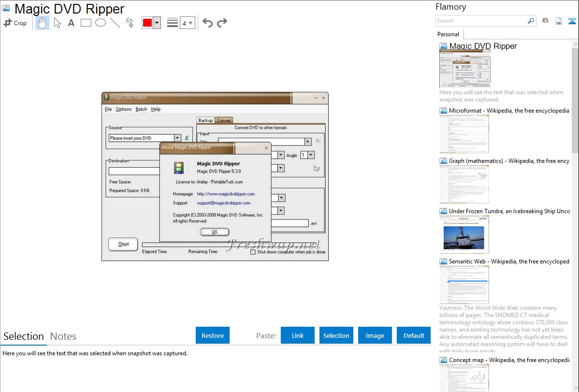Click the Restore button
Screen dimensions: 579x392
(213, 335)
